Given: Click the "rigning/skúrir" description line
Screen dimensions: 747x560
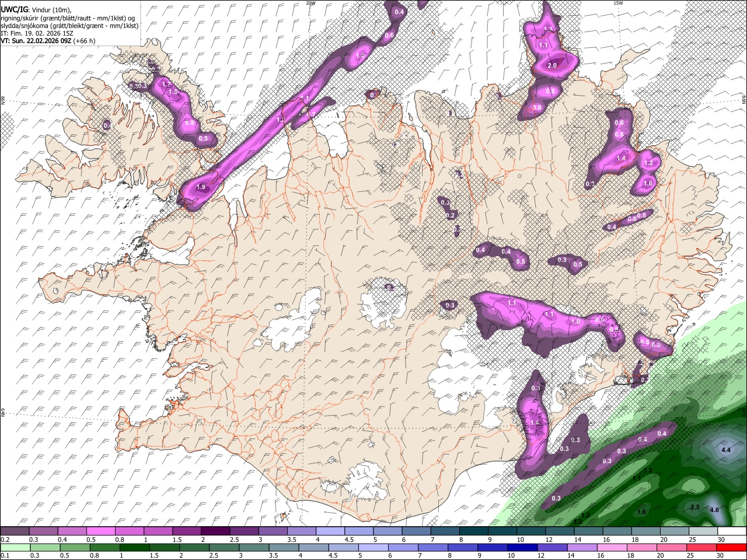Looking at the screenshot, I should pos(68,18).
